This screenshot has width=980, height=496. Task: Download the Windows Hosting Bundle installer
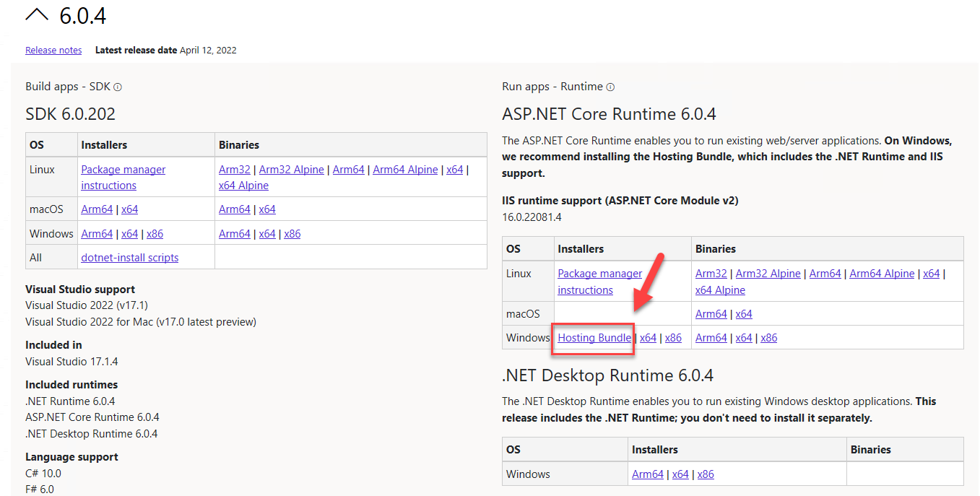pos(594,338)
